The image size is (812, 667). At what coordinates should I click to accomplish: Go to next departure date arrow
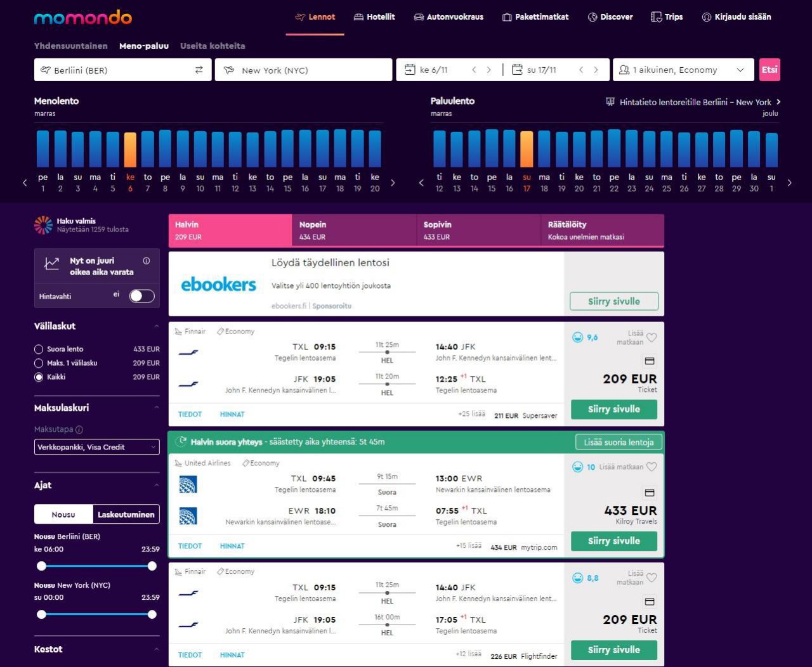point(489,70)
